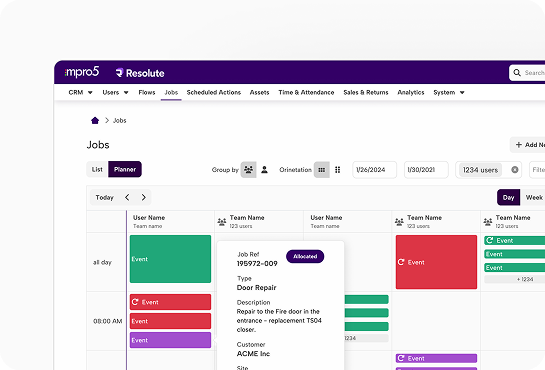Group by team icon
Image resolution: width=545 pixels, height=370 pixels.
[249, 170]
